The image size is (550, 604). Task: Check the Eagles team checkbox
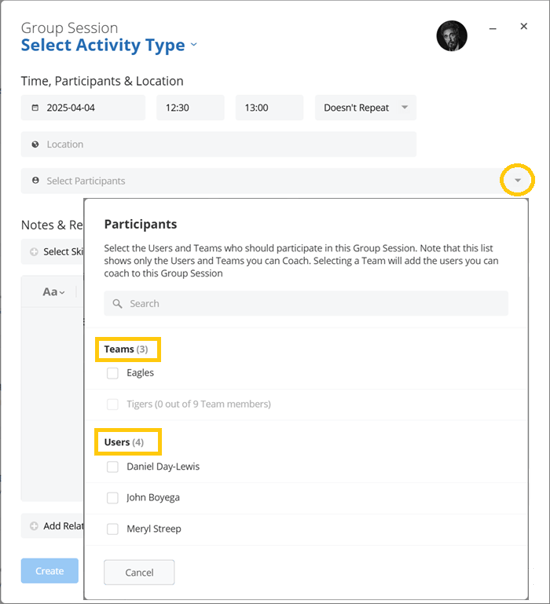point(112,373)
